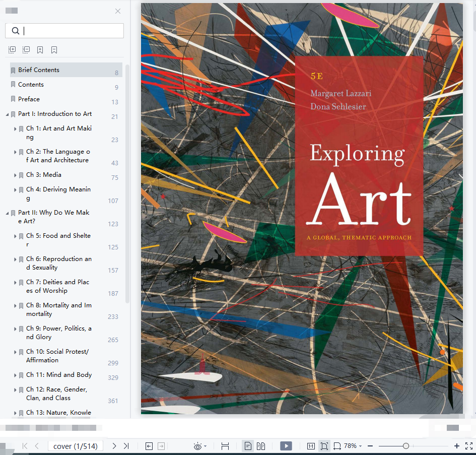Expand Ch 9: Power, Politics, and Glory

tap(15, 329)
